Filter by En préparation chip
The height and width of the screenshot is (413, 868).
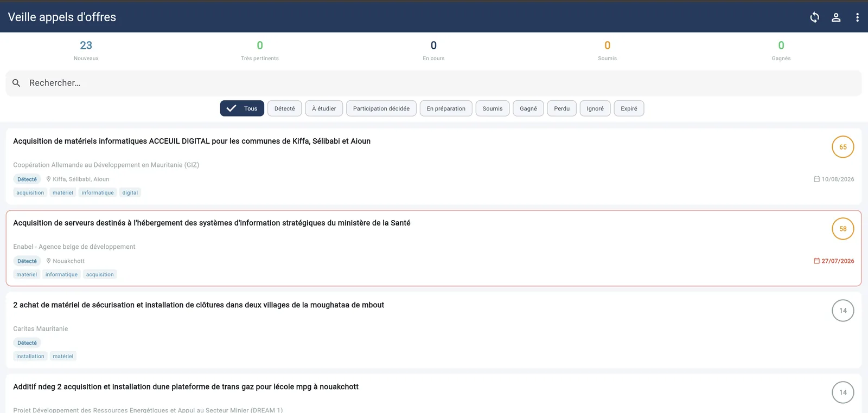pos(446,108)
